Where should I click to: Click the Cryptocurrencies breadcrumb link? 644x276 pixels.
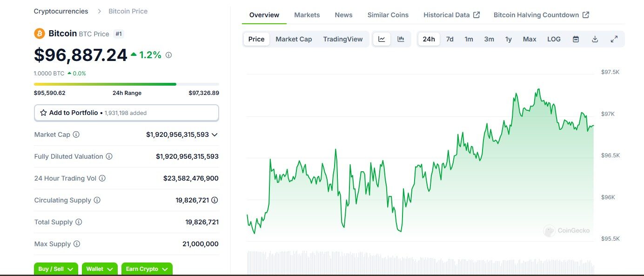tap(61, 11)
